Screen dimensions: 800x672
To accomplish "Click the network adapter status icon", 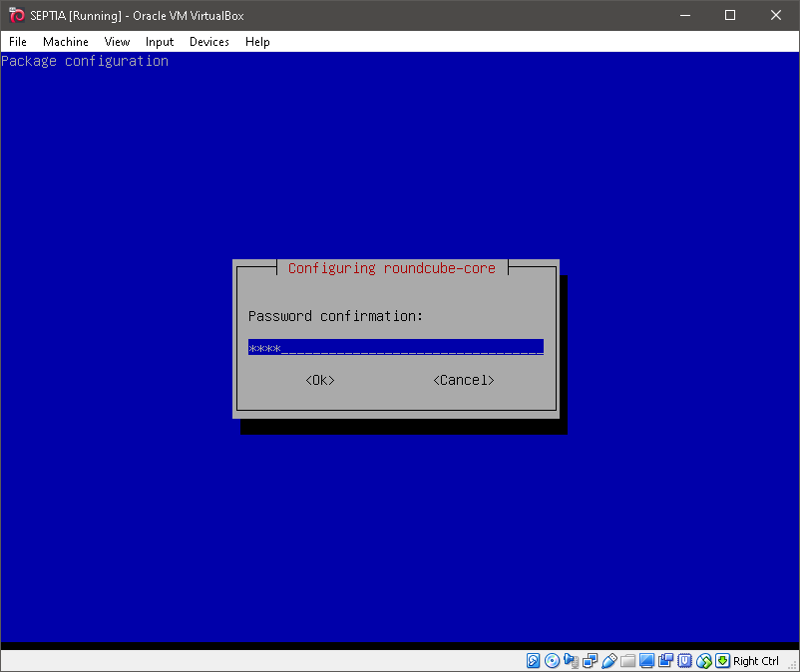I will (590, 661).
